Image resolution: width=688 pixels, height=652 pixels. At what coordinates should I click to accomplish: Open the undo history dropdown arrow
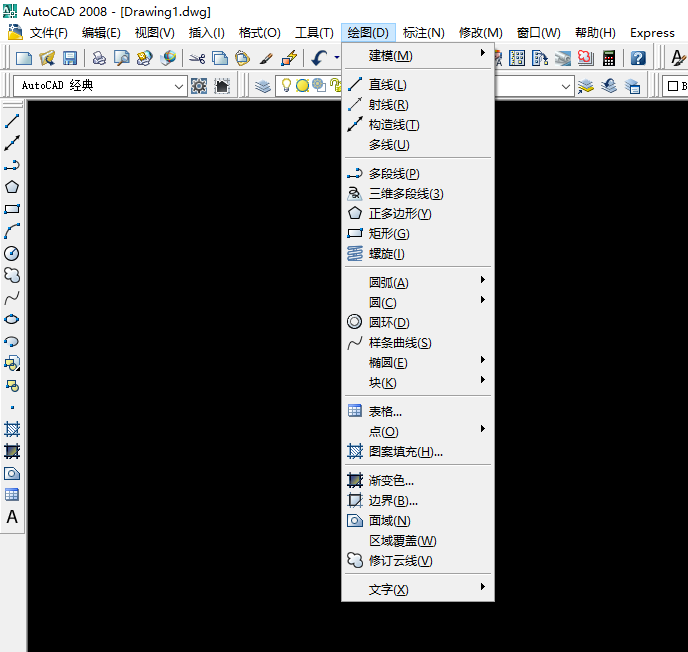[x=337, y=57]
